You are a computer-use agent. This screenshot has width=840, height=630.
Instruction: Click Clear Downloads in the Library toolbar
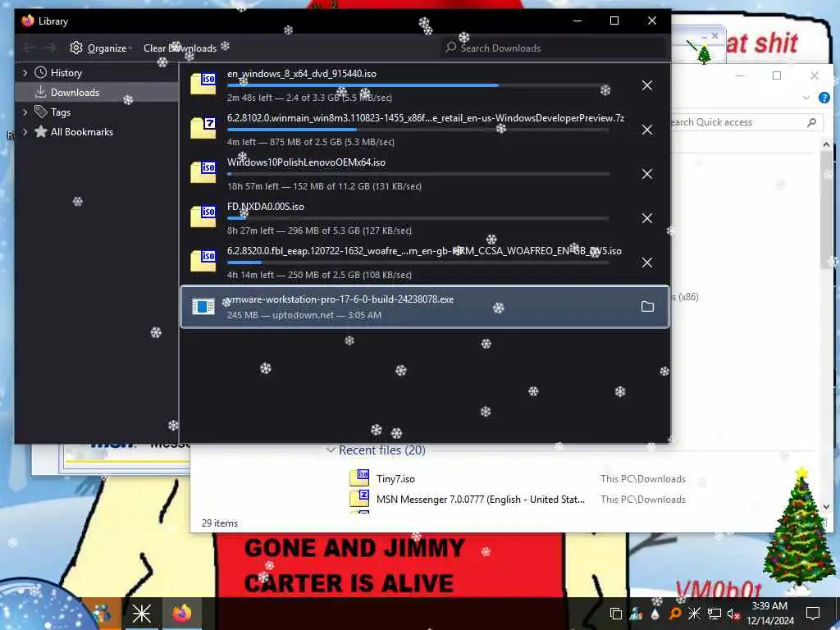(x=180, y=48)
